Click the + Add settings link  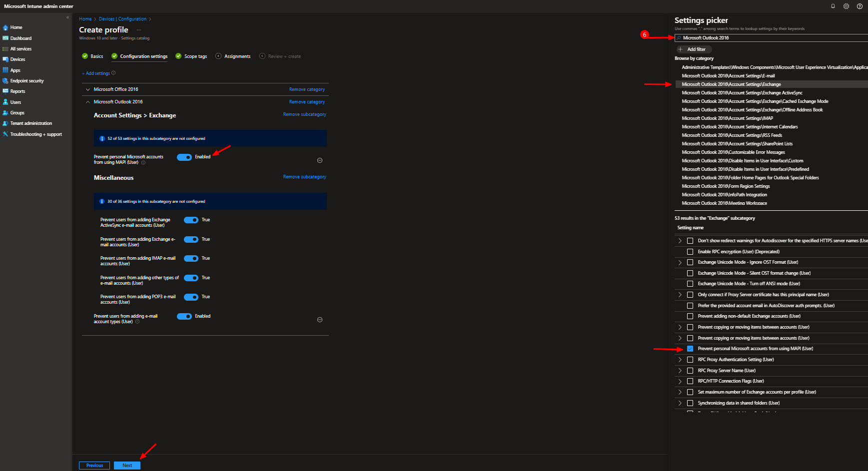[96, 73]
